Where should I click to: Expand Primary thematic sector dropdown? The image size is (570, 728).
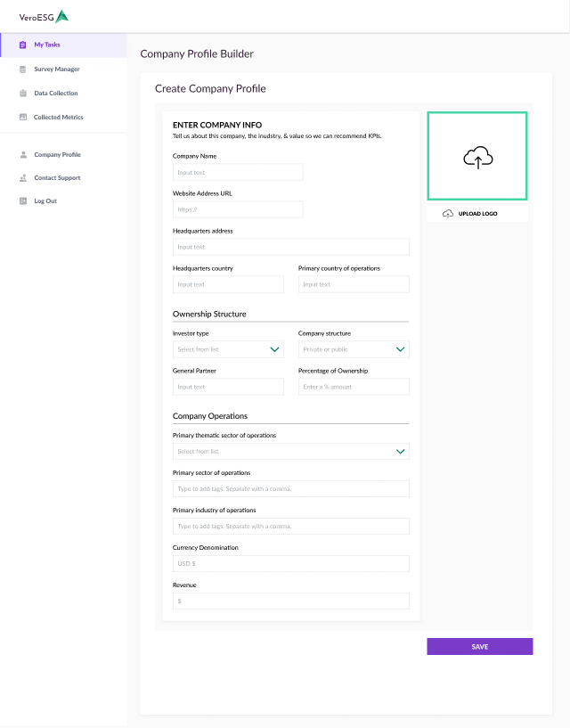(400, 452)
